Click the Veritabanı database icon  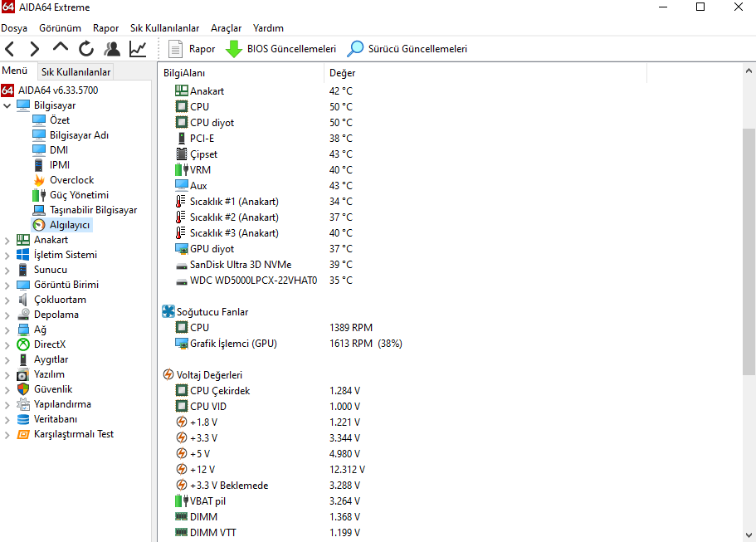23,419
